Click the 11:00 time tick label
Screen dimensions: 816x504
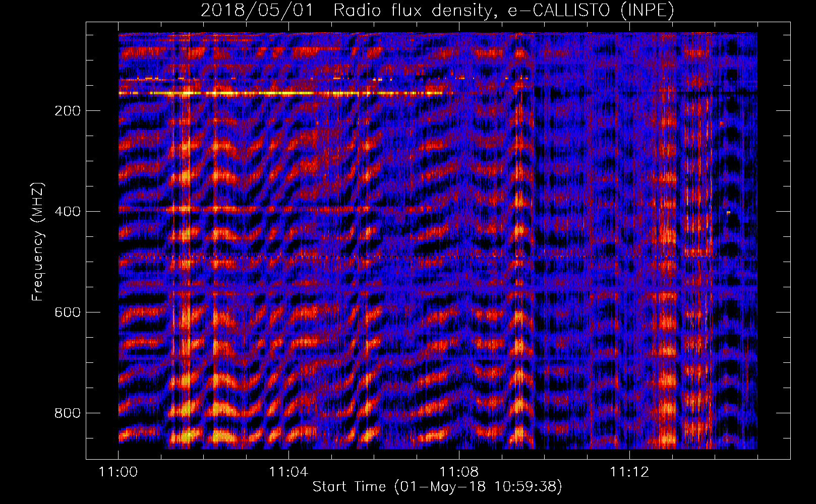tap(119, 472)
